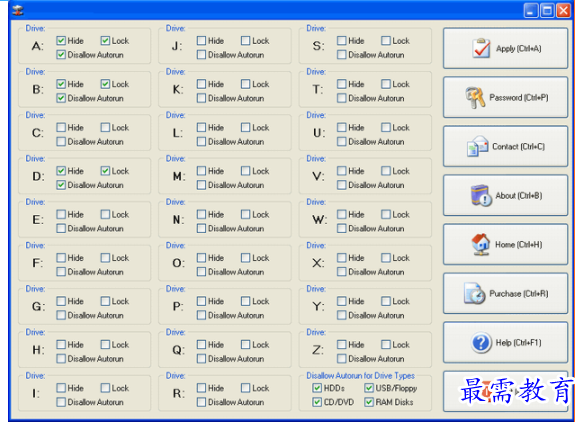Viewport: 582px width, 422px height.
Task: Uncheck RAM Disks autorun option
Action: point(369,402)
